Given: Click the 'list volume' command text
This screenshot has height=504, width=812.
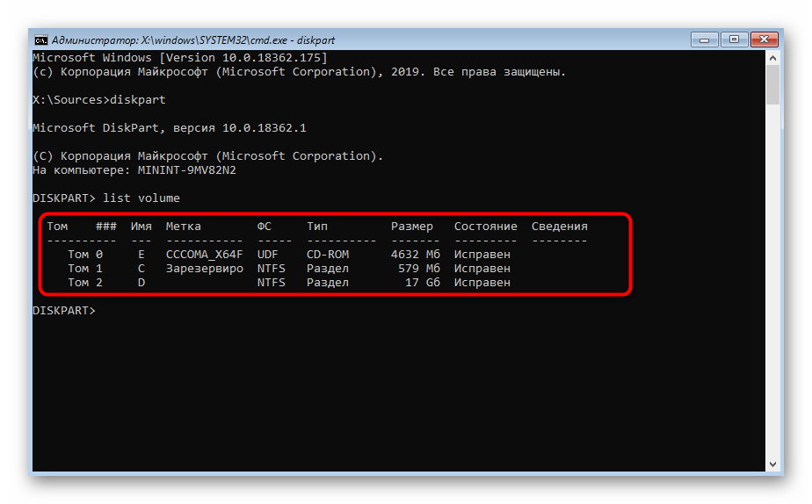Looking at the screenshot, I should pyautogui.click(x=141, y=198).
